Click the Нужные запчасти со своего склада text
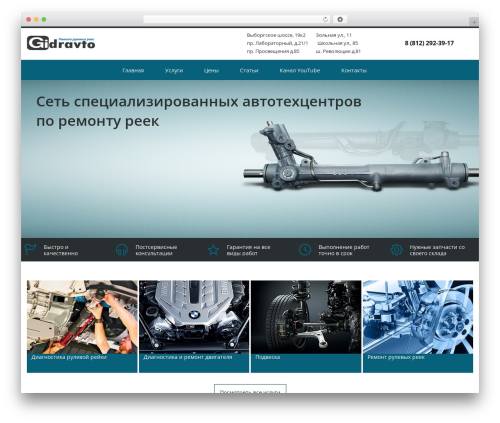 click(x=437, y=250)
